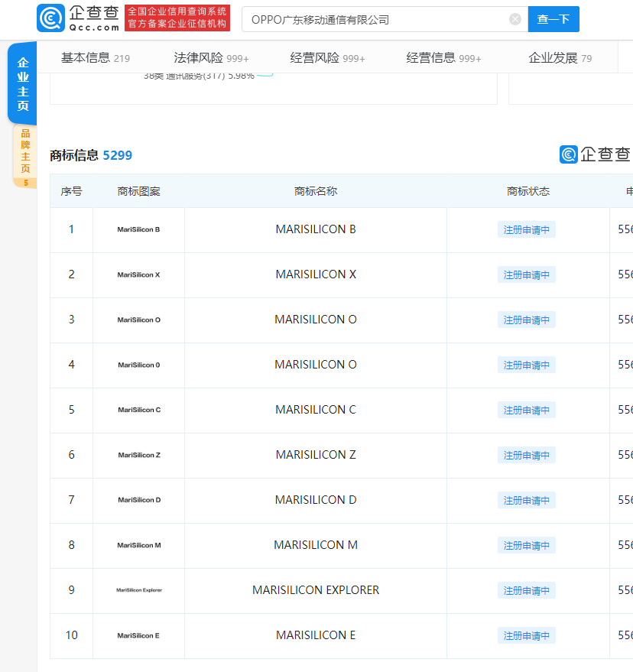Viewport: 633px width, 672px height.
Task: Click the 企查查 watermark logo beside 商标信息
Action: [x=596, y=154]
